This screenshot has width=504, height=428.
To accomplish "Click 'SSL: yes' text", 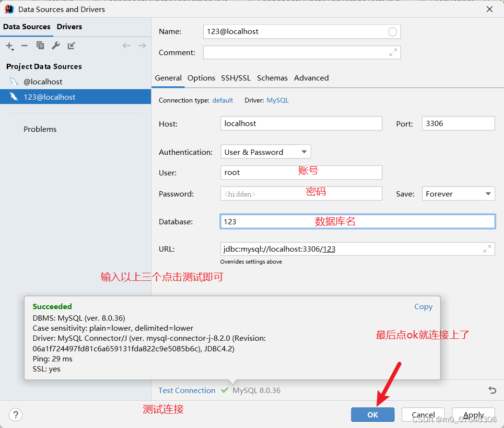I will 47,369.
